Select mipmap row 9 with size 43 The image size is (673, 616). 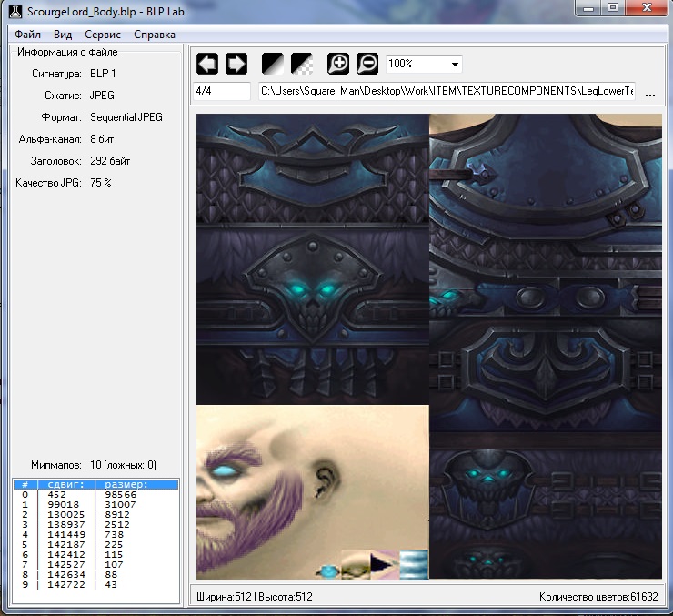point(95,584)
